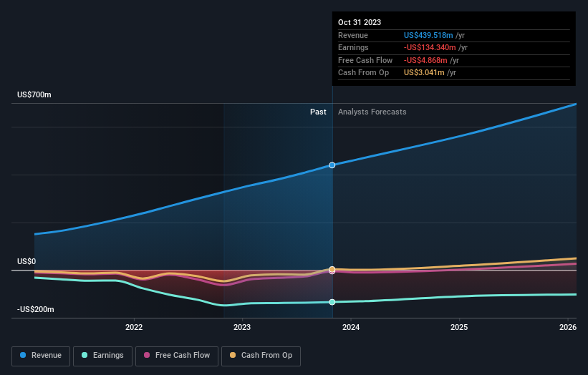Toggle the Cash From Op legend button
This screenshot has height=375, width=588.
[261, 356]
